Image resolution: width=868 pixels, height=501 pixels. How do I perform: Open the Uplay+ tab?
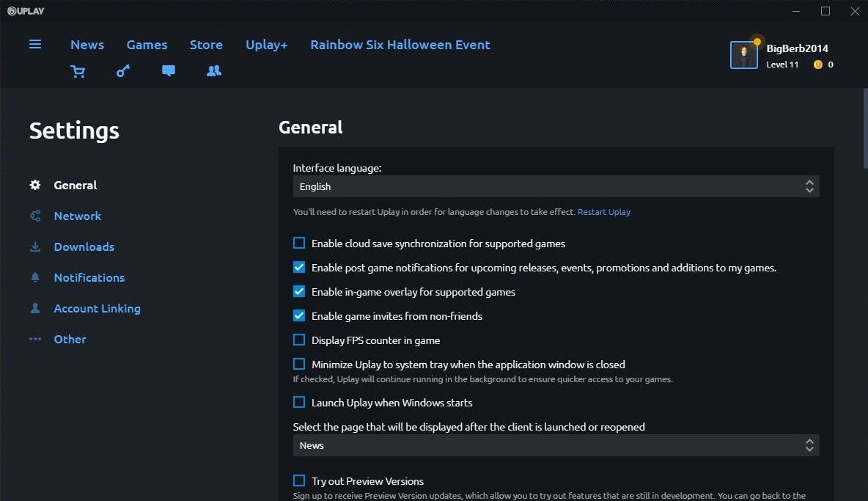(x=266, y=45)
